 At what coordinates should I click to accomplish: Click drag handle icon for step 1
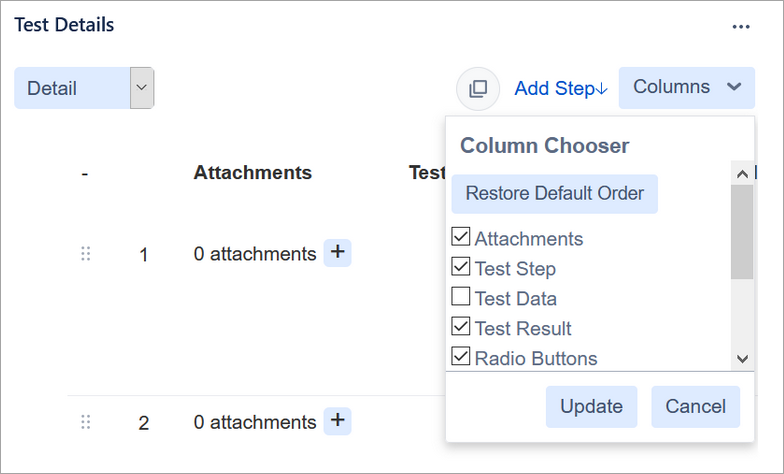[x=85, y=254]
